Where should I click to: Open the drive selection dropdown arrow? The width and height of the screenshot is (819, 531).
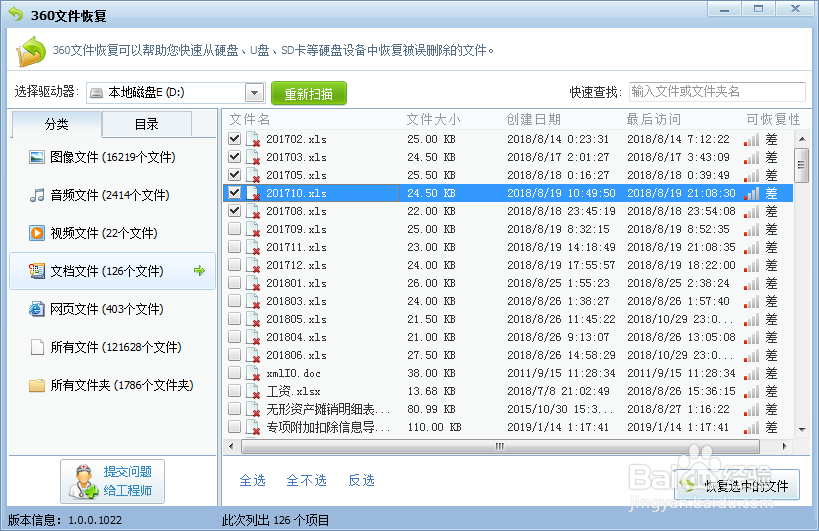click(x=254, y=93)
